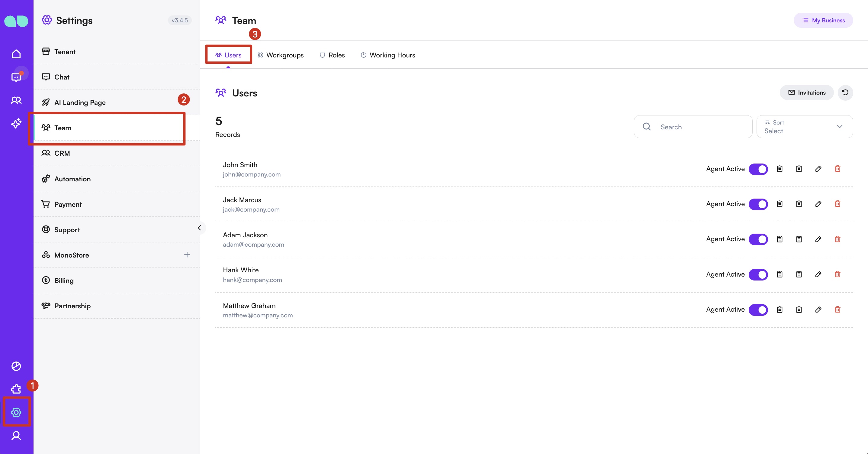Toggle Agent Active for Adam Jackson
868x454 pixels.
click(758, 239)
